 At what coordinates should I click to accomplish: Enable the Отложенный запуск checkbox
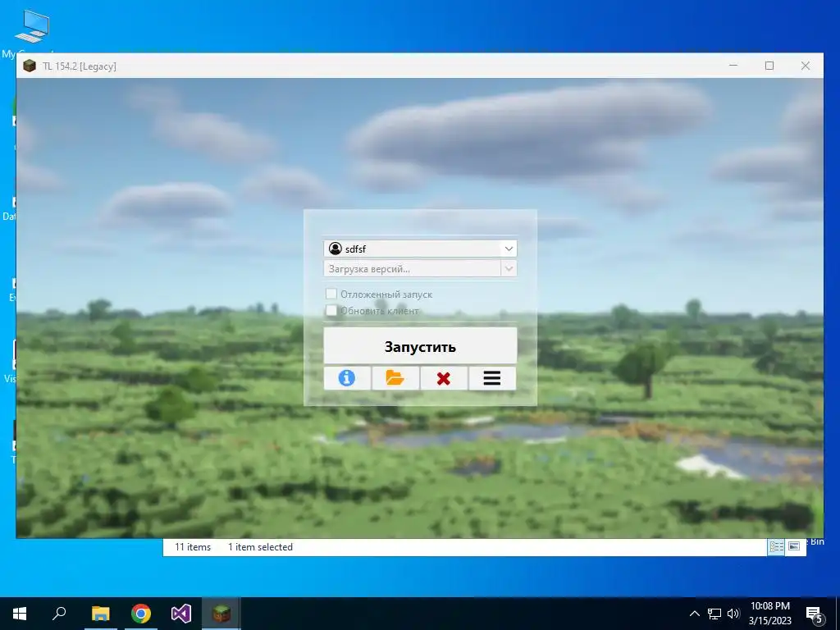pos(331,294)
